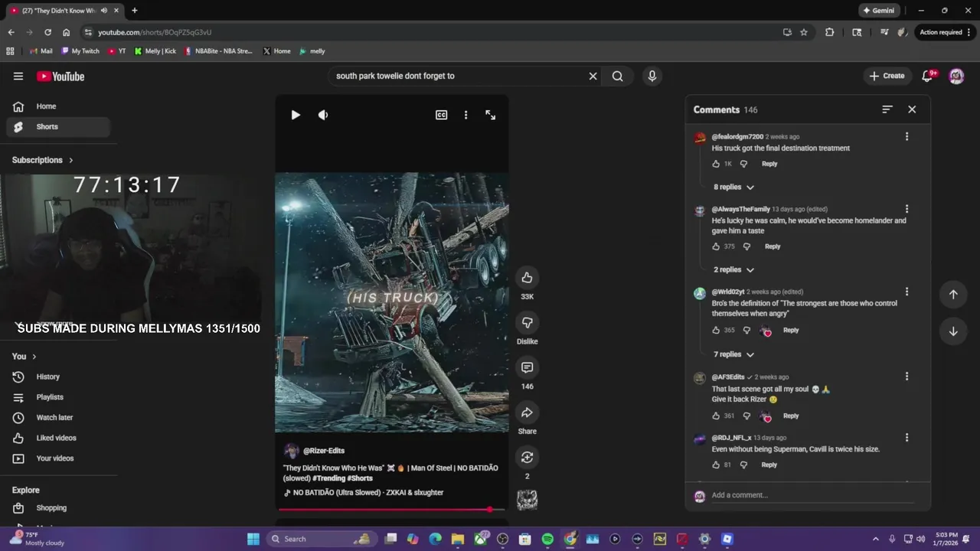Viewport: 980px width, 551px height.
Task: Open Shopping under Explore
Action: point(58,508)
